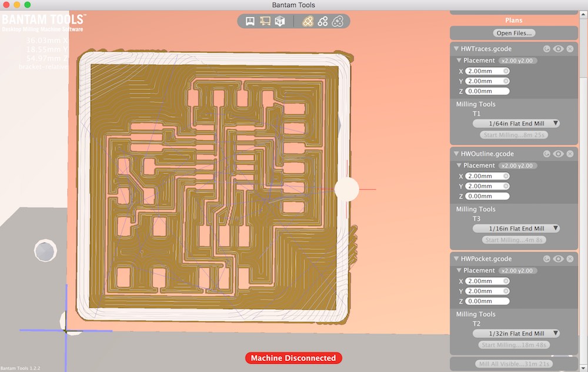Click the T1 tool label under HWTraces

pos(476,113)
